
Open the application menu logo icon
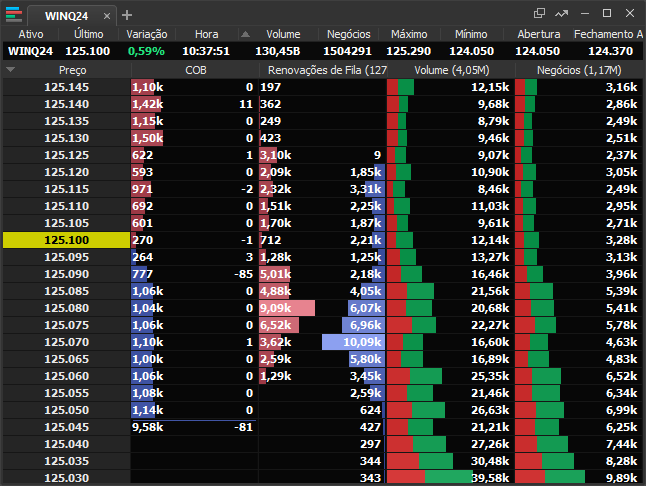tap(14, 14)
